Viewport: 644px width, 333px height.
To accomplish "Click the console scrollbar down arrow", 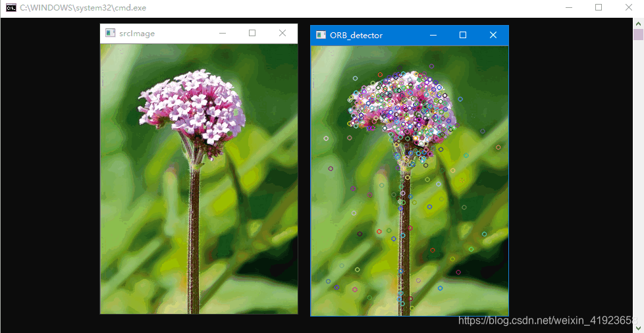I will pos(638,328).
